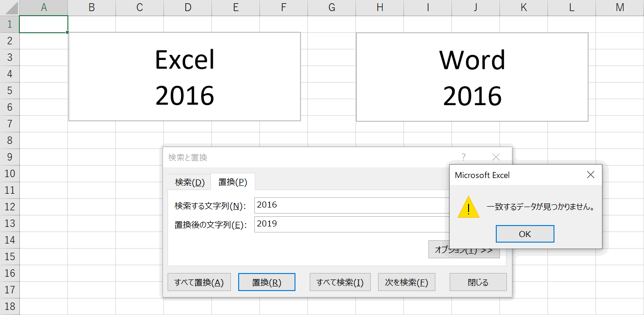Select the 置換(P) tab
This screenshot has width=644, height=315.
click(233, 182)
